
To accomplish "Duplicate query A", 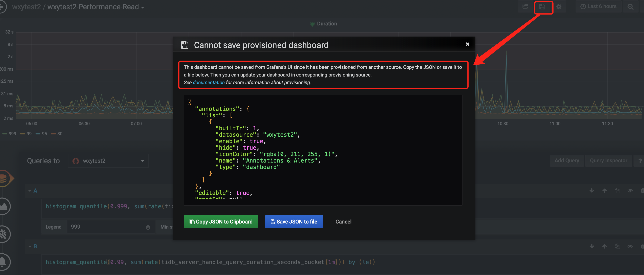I will click(617, 191).
